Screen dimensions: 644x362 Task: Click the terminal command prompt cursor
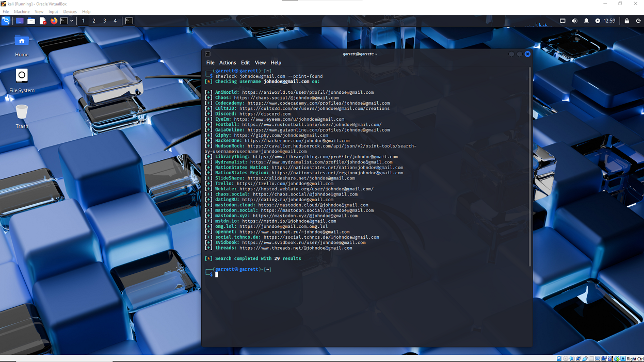click(217, 275)
